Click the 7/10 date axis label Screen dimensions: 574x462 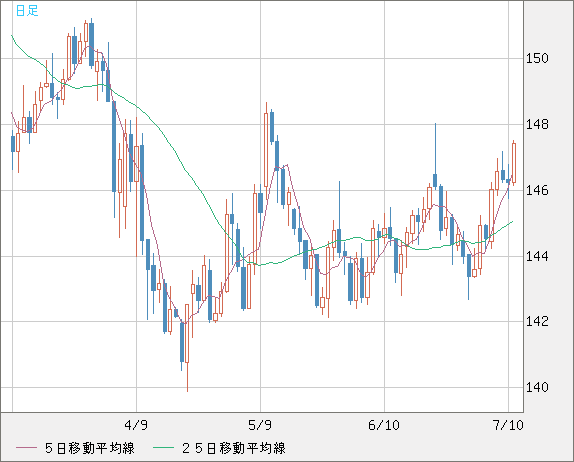click(508, 425)
